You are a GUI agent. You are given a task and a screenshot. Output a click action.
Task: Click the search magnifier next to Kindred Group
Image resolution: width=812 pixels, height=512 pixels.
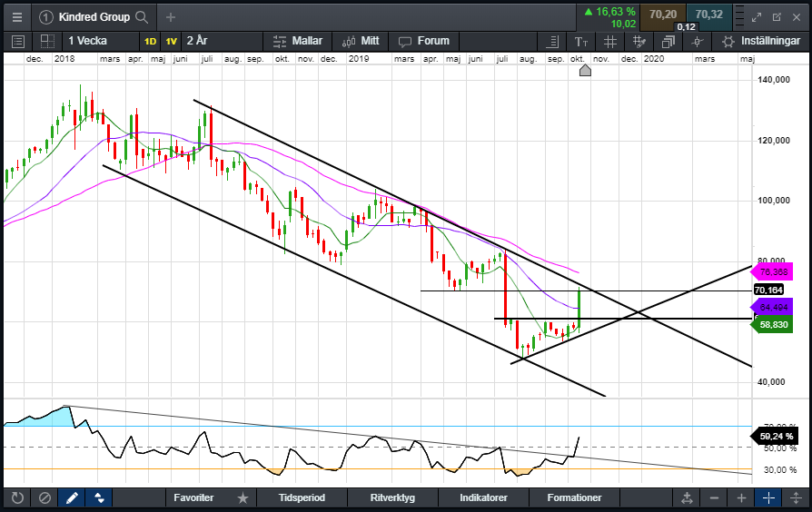tap(141, 17)
